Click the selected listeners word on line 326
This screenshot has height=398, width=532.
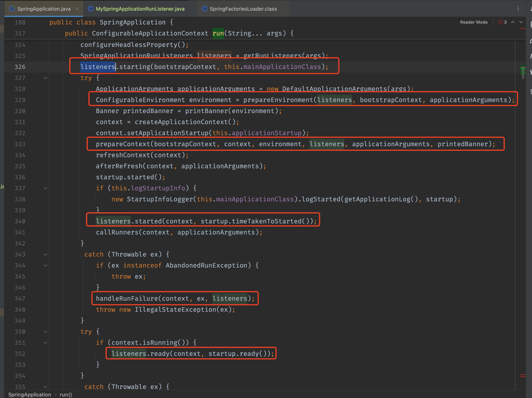point(98,67)
